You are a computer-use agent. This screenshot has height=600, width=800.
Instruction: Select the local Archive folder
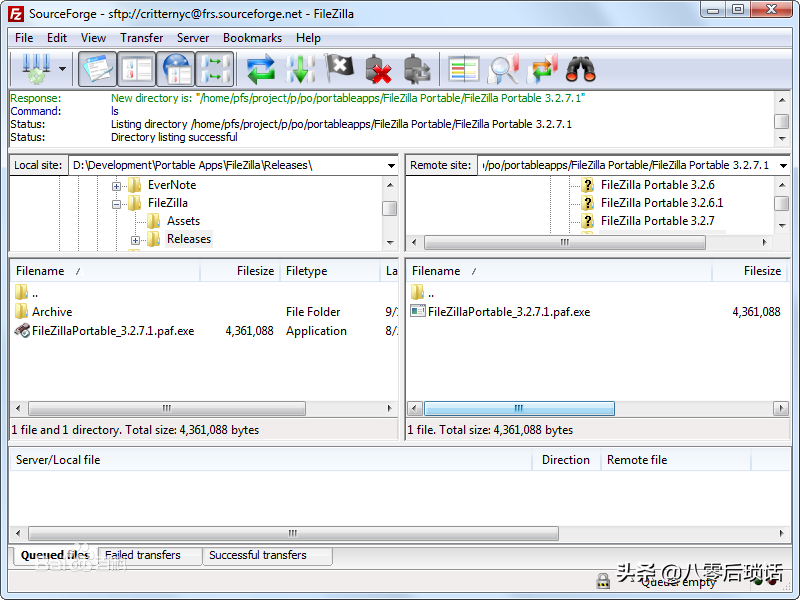(x=52, y=312)
